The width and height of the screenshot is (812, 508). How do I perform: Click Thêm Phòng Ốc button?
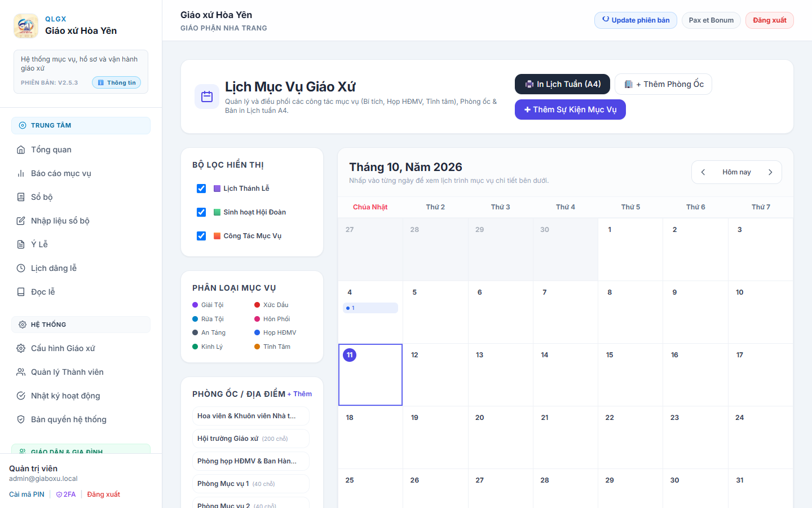pyautogui.click(x=663, y=84)
